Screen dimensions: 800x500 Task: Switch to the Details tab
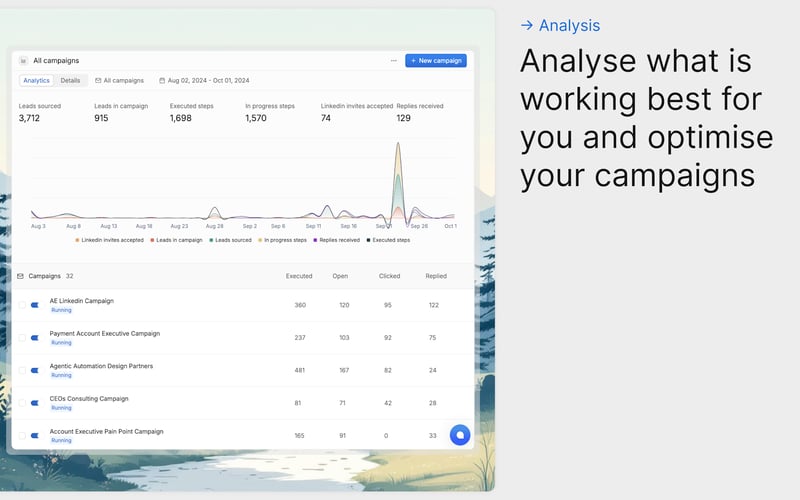(70, 81)
